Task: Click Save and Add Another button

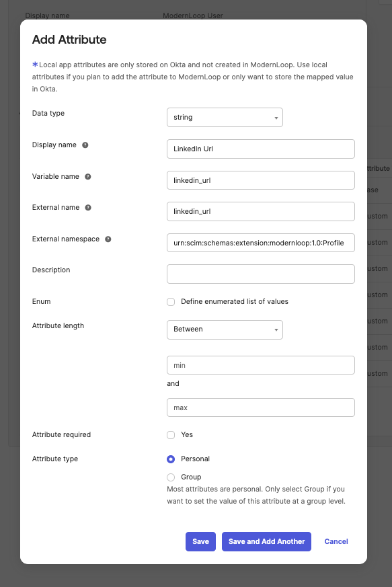Action: tap(266, 542)
